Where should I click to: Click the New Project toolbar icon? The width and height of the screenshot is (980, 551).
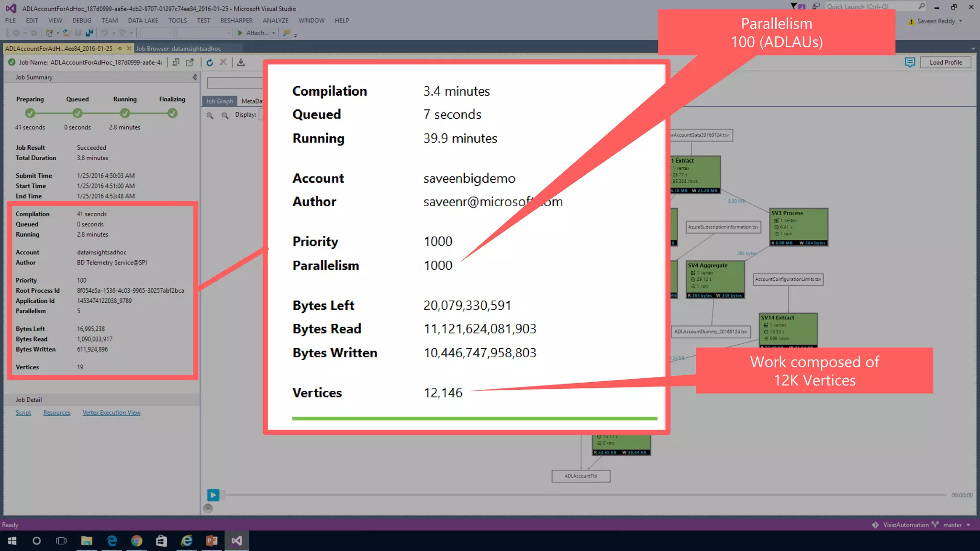coord(49,33)
